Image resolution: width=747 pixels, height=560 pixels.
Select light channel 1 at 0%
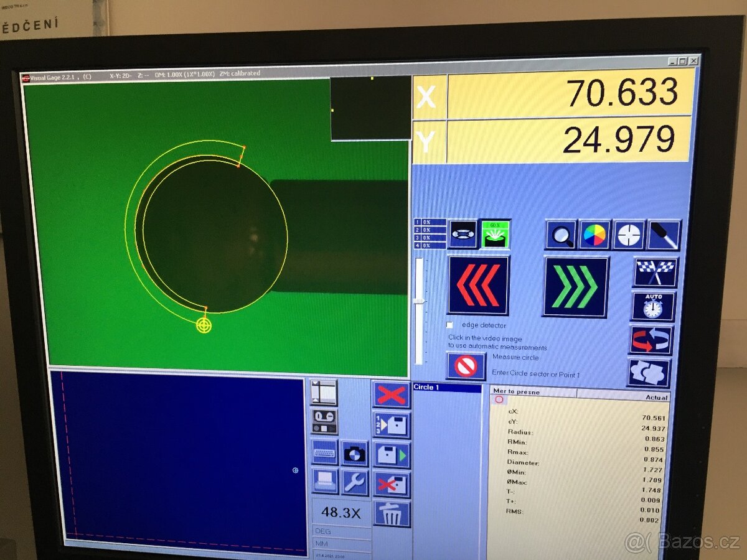click(x=430, y=222)
